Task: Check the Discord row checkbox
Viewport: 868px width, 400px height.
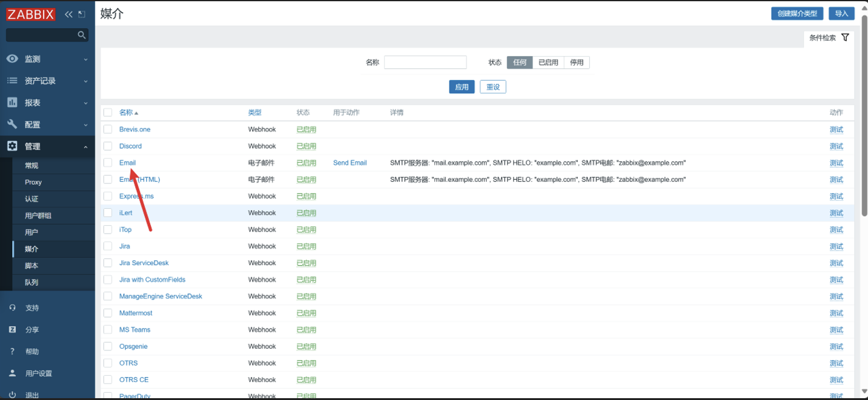Action: 108,146
